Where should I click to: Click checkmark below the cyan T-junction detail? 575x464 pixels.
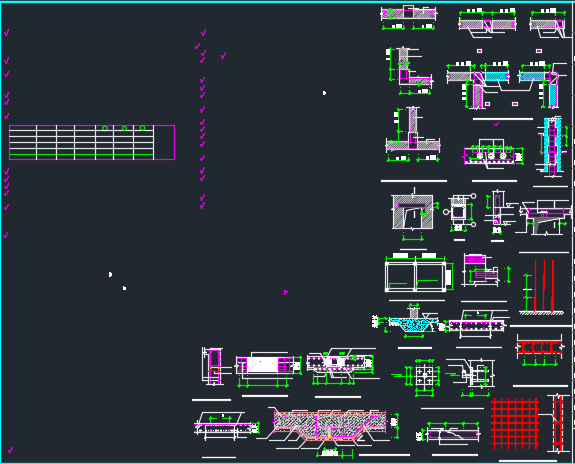click(497, 124)
